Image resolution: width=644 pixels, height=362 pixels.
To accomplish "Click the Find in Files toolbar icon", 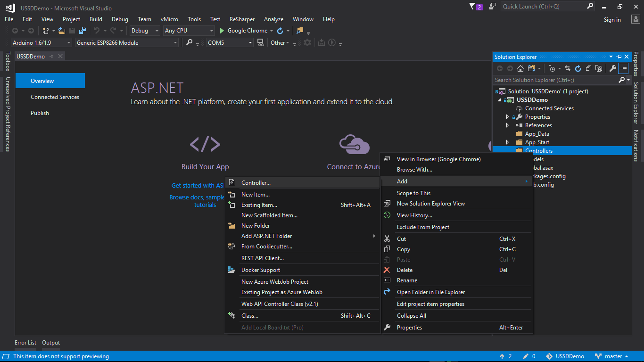I will (x=300, y=31).
